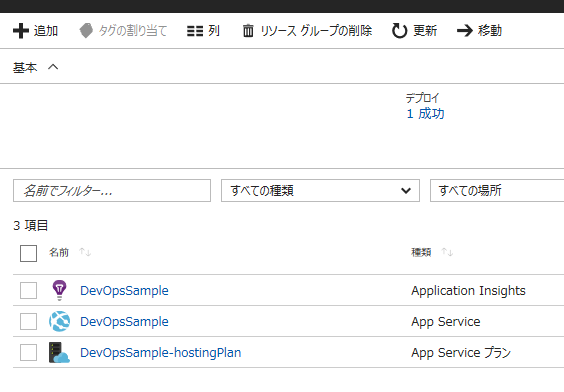The image size is (564, 392).
Task: Sort by 種類 column arrows
Action: click(447, 252)
